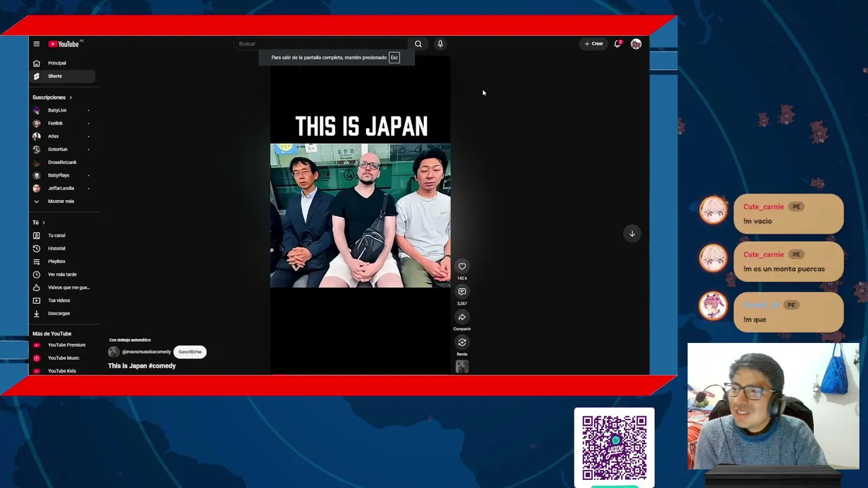Open the account avatar menu
This screenshot has width=868, height=488.
point(636,44)
